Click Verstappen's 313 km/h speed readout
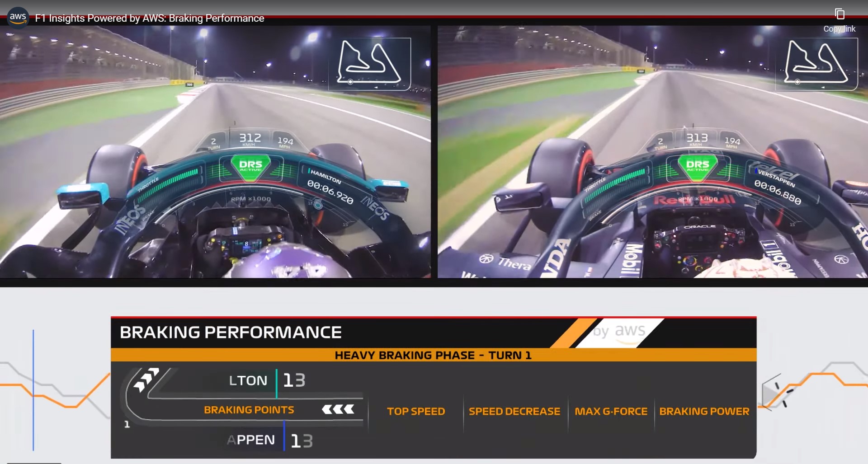This screenshot has width=868, height=464. pos(697,138)
